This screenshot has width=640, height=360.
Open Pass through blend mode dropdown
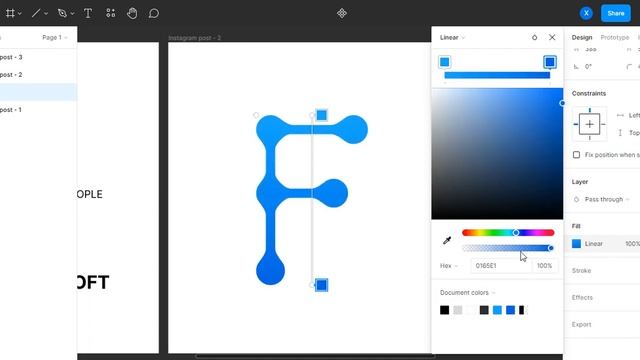tap(607, 200)
